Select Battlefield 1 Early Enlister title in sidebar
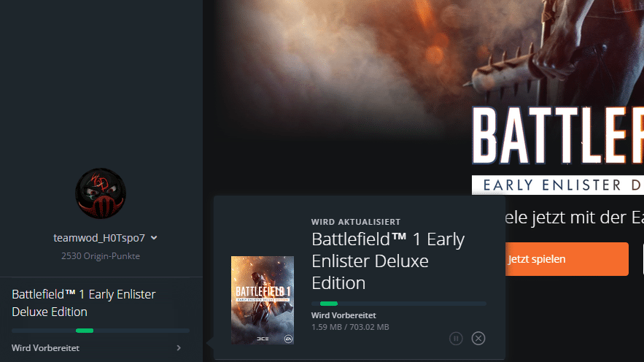The width and height of the screenshot is (644, 362). 84,303
